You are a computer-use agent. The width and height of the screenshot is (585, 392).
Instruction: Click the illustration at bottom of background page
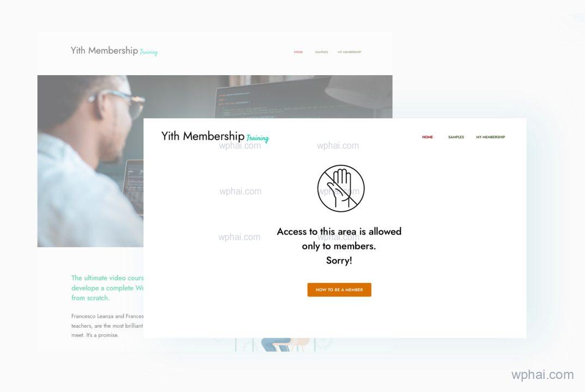(275, 345)
